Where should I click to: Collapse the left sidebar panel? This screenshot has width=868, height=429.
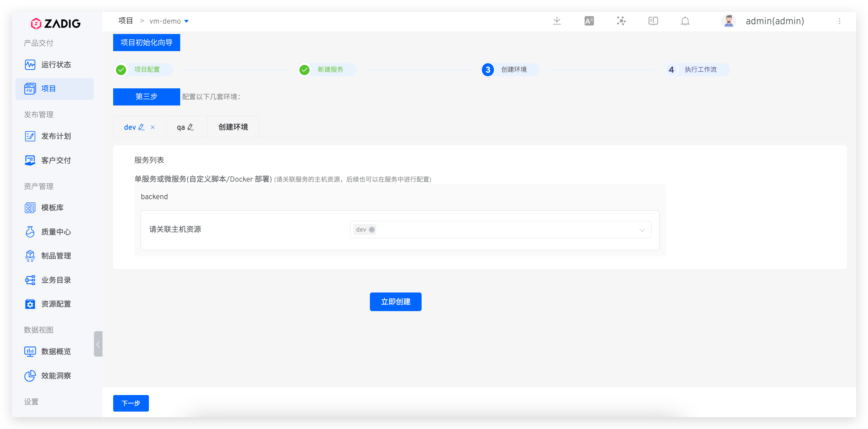(x=98, y=344)
